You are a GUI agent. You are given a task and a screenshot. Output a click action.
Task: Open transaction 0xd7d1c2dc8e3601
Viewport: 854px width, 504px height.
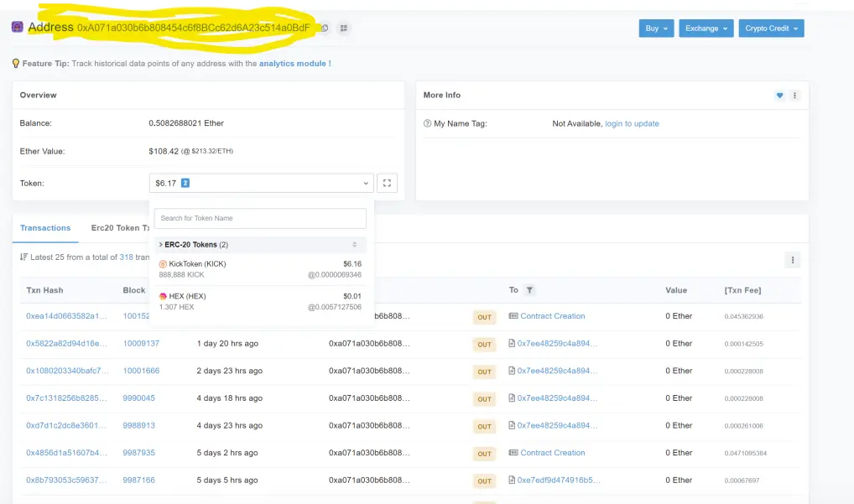[66, 425]
